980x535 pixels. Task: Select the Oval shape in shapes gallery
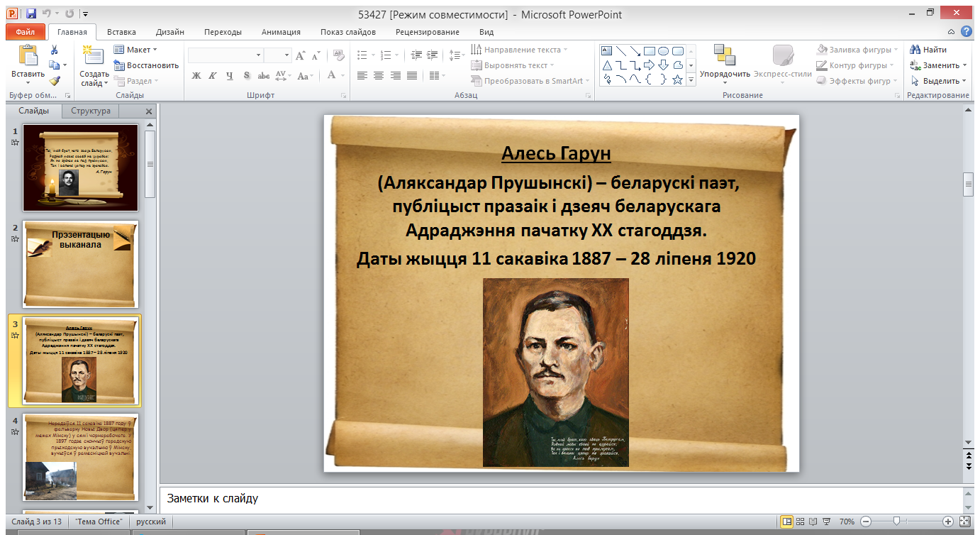click(x=663, y=50)
